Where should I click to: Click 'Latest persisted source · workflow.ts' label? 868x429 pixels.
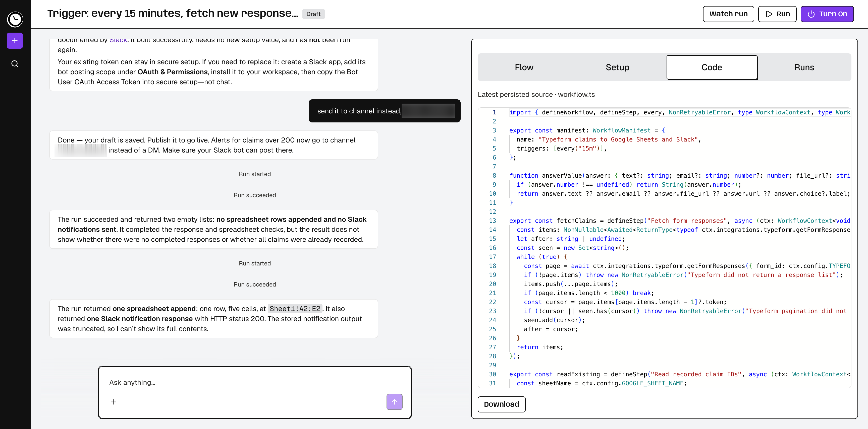pyautogui.click(x=536, y=95)
